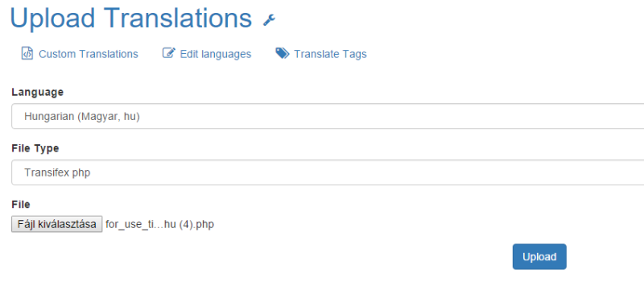This screenshot has height=303, width=644.
Task: Open the Translate Tags link
Action: click(330, 54)
